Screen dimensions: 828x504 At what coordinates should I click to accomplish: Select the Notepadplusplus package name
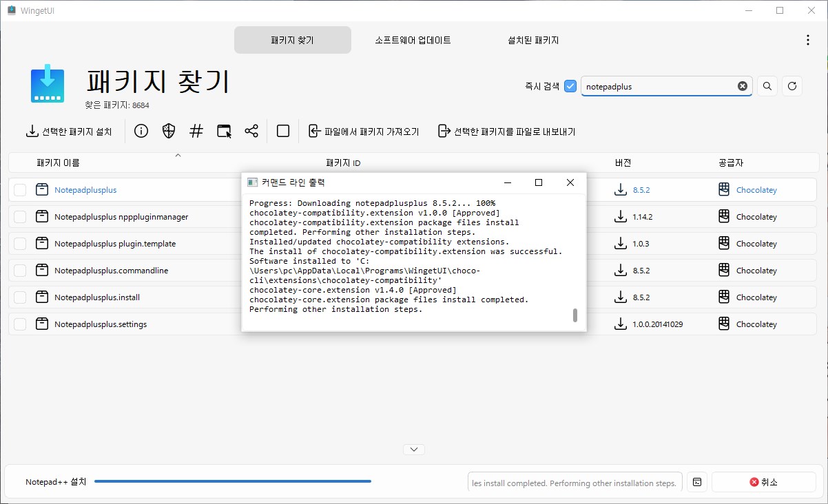tap(85, 189)
